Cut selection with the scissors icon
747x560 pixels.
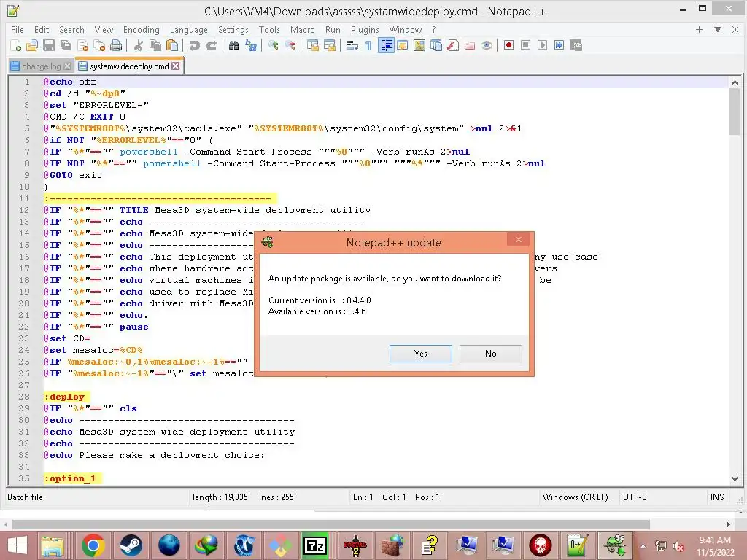click(x=139, y=45)
